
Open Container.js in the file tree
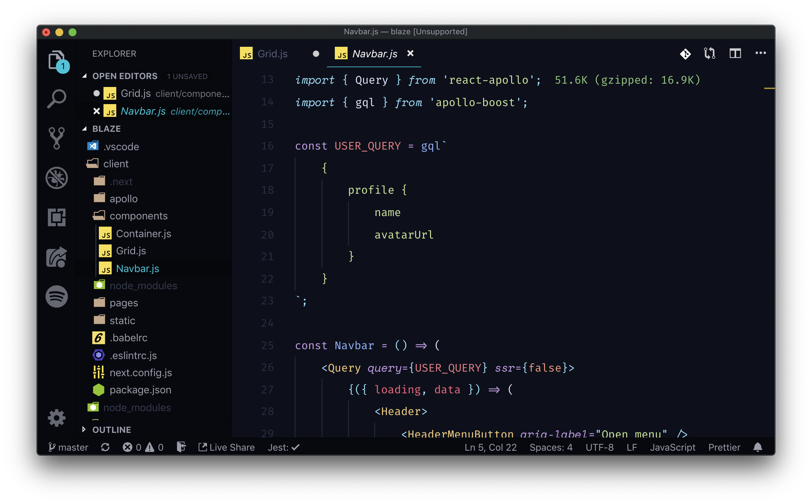tap(143, 234)
